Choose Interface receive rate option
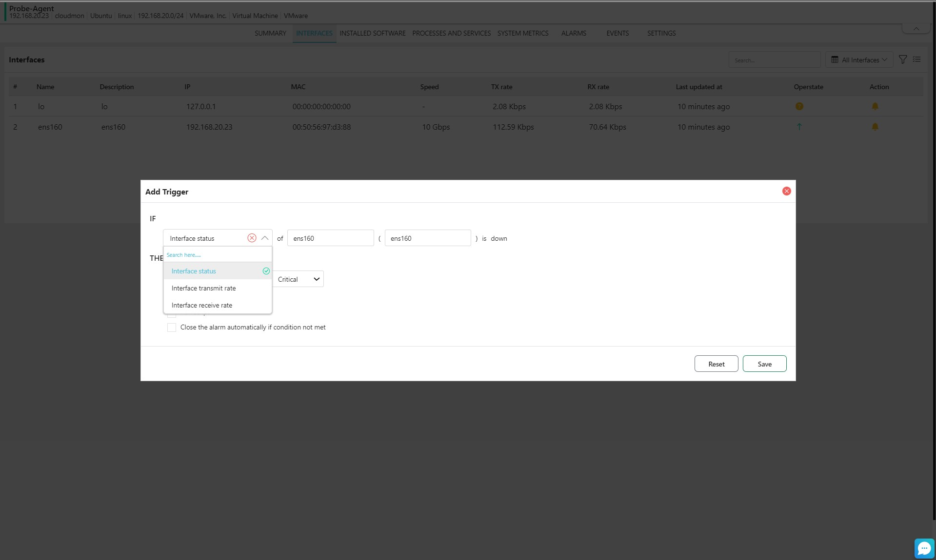936x560 pixels. coord(201,305)
